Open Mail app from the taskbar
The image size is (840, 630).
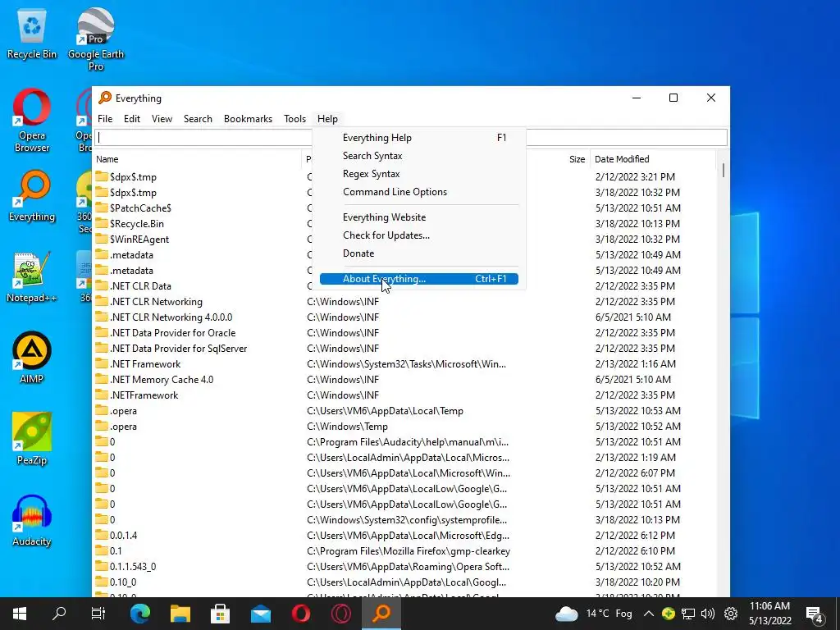(261, 614)
